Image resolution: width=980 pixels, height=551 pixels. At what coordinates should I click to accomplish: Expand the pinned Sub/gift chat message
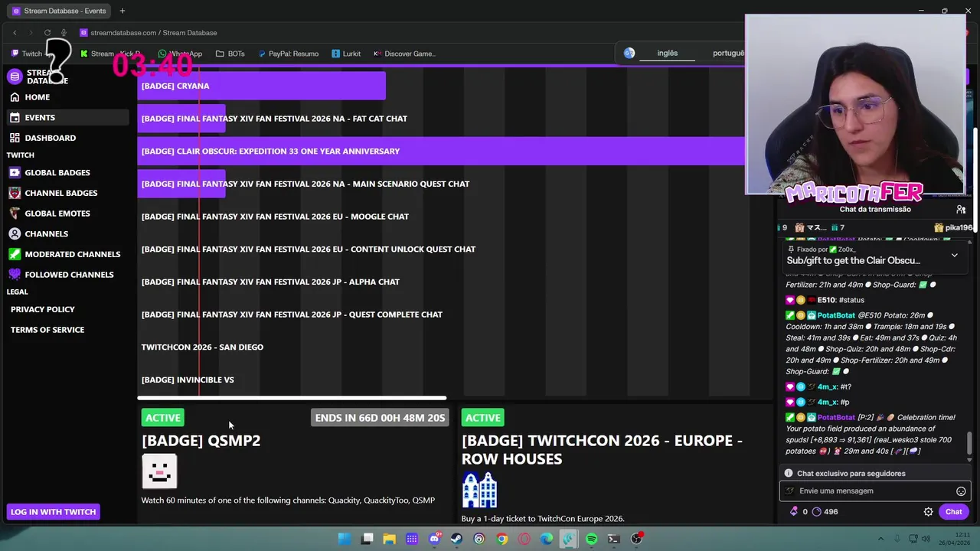pos(954,256)
